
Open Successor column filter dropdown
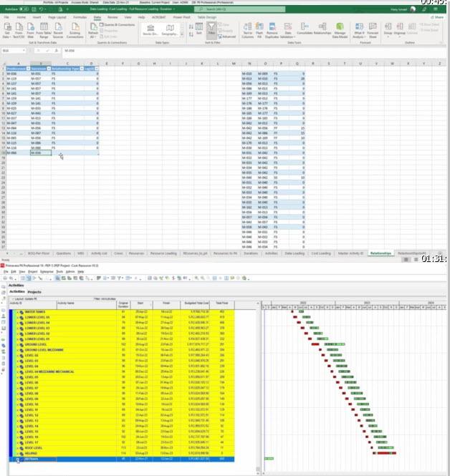pos(49,69)
